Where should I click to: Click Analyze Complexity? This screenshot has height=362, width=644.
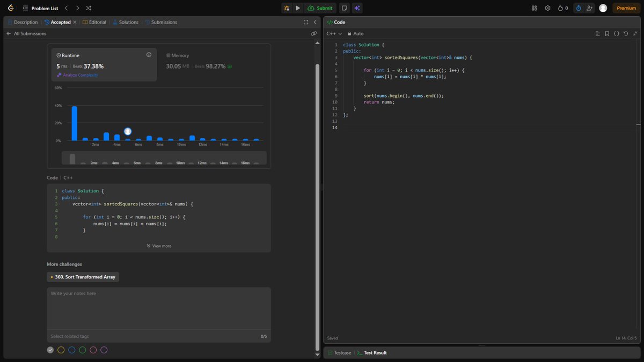click(77, 75)
